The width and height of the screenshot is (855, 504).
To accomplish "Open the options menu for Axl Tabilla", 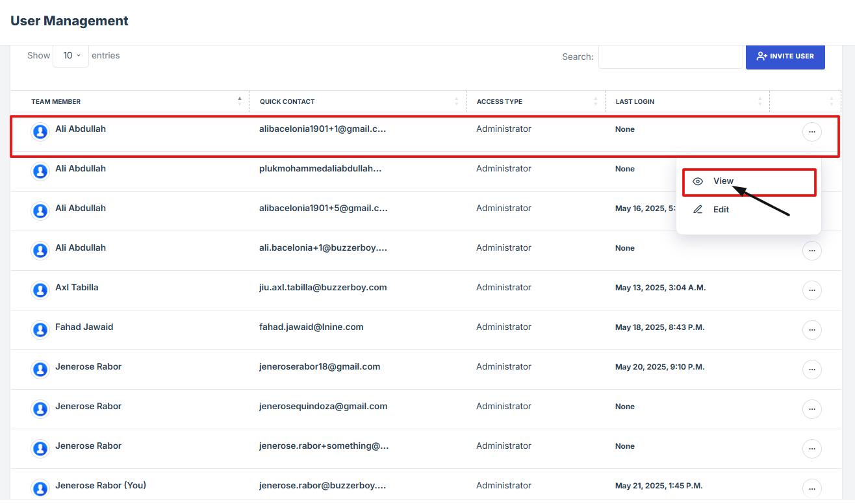I will click(811, 290).
